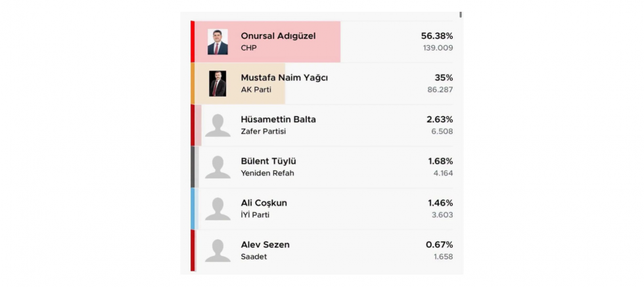Click Bülent Tüylü's placeholder avatar icon
644x287 pixels.
point(218,167)
